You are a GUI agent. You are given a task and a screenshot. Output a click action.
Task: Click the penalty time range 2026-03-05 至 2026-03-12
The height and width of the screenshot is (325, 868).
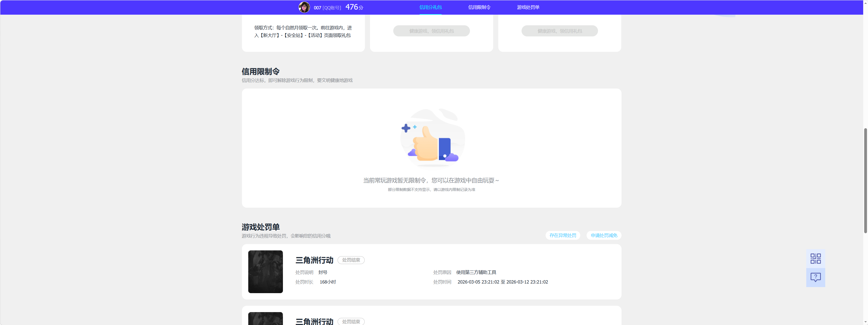tap(503, 282)
